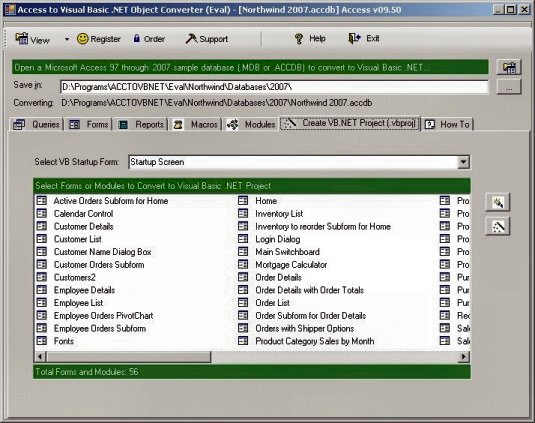The image size is (535, 423).
Task: Select Active Orders Subform for Home
Action: click(111, 201)
